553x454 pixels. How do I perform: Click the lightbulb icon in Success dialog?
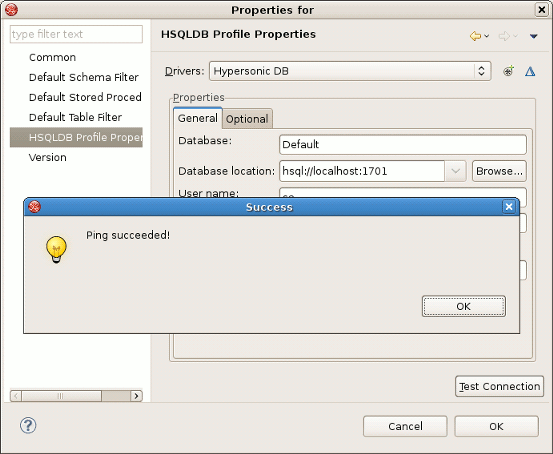[56, 249]
